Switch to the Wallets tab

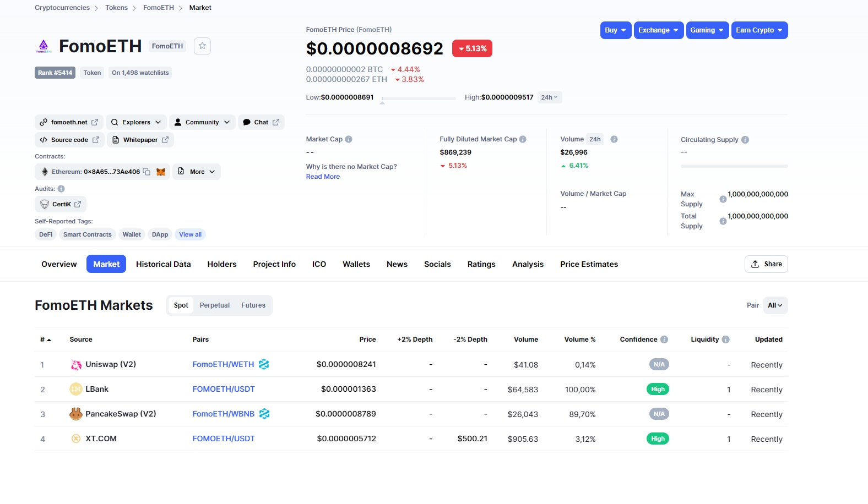(x=356, y=264)
